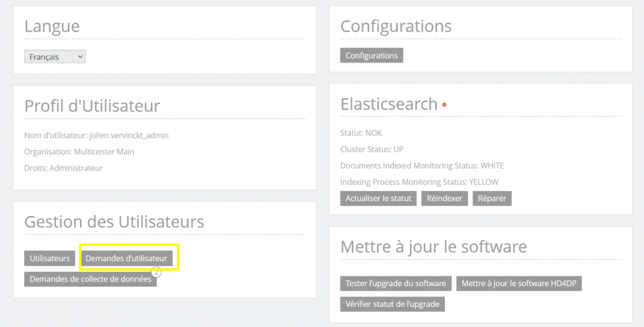This screenshot has width=644, height=327.
Task: Click Vérifier statut de l'upgrade
Action: point(392,304)
